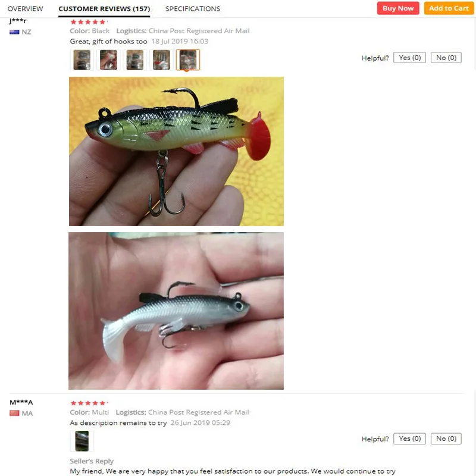Click the star rating on M***A's review

[88, 403]
